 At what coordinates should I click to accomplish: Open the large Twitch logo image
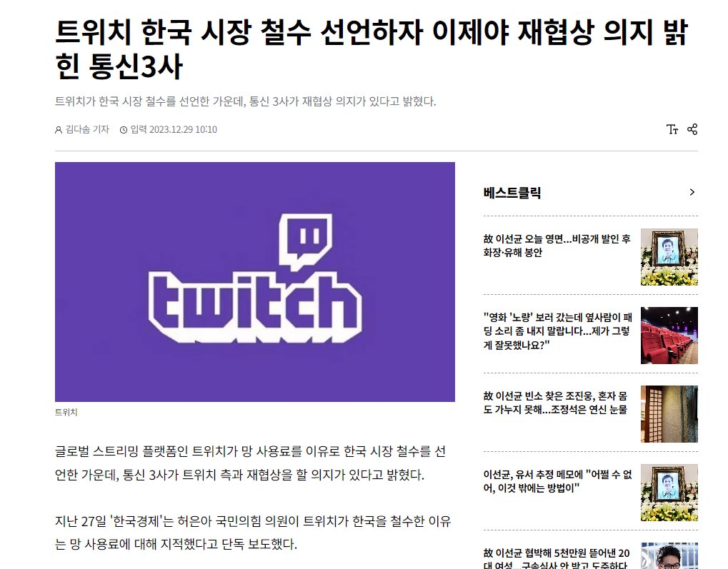click(x=255, y=282)
